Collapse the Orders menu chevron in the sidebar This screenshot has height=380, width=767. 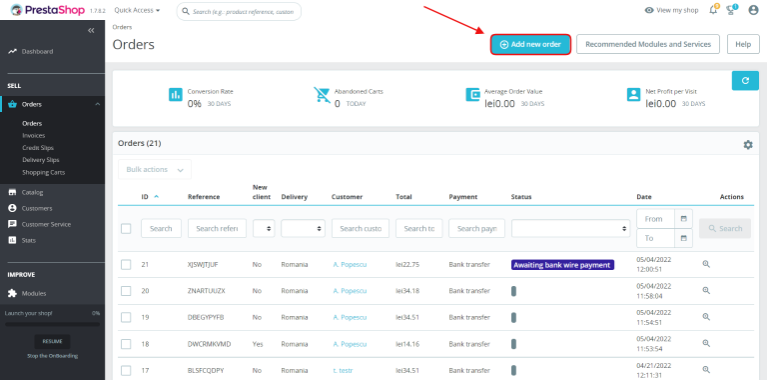[x=97, y=104]
